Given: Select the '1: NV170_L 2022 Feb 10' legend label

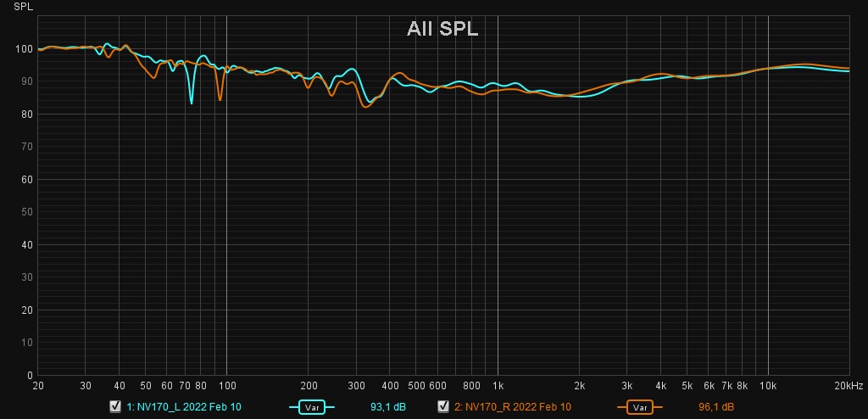Looking at the screenshot, I should (x=184, y=407).
